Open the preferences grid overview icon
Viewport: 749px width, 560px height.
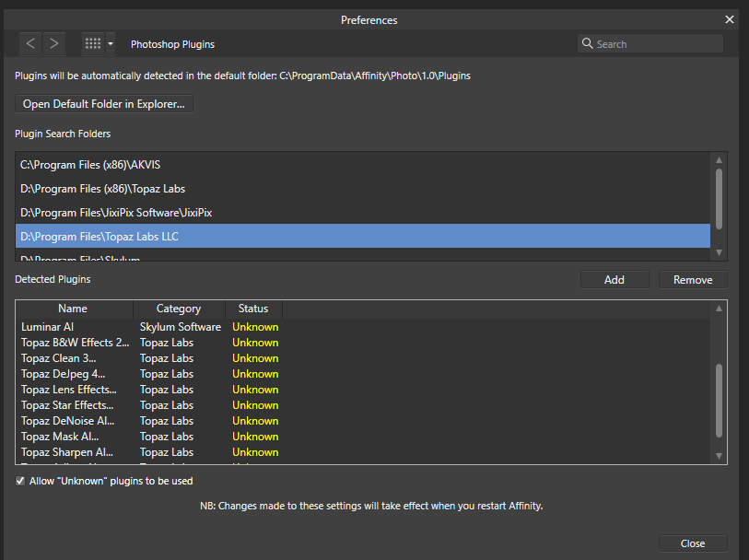(x=92, y=43)
